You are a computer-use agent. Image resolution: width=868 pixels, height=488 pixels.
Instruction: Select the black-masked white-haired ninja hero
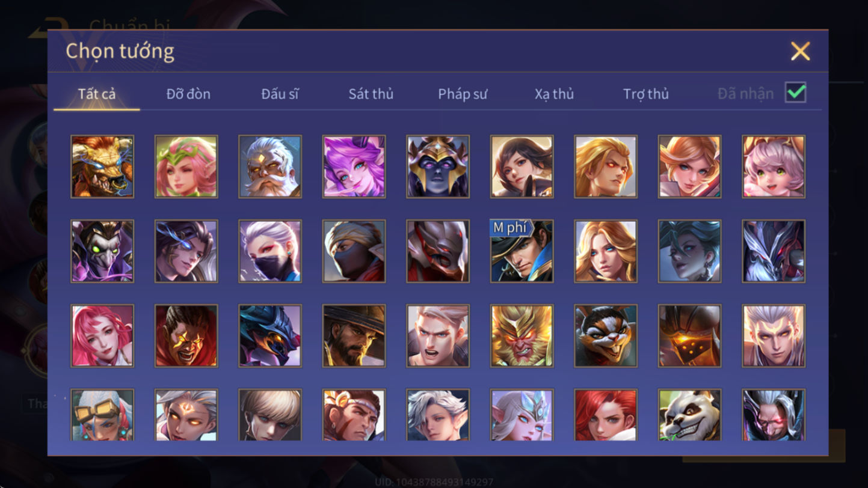[270, 251]
